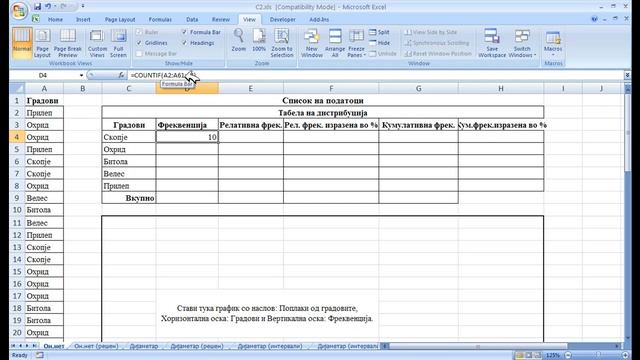Open the Data ribbon tab

[x=192, y=20]
